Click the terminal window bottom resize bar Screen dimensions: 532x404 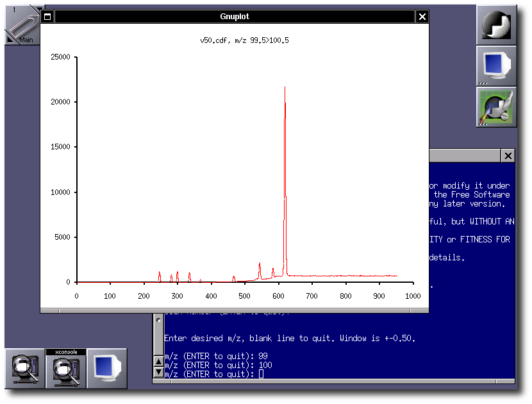pyautogui.click(x=333, y=382)
